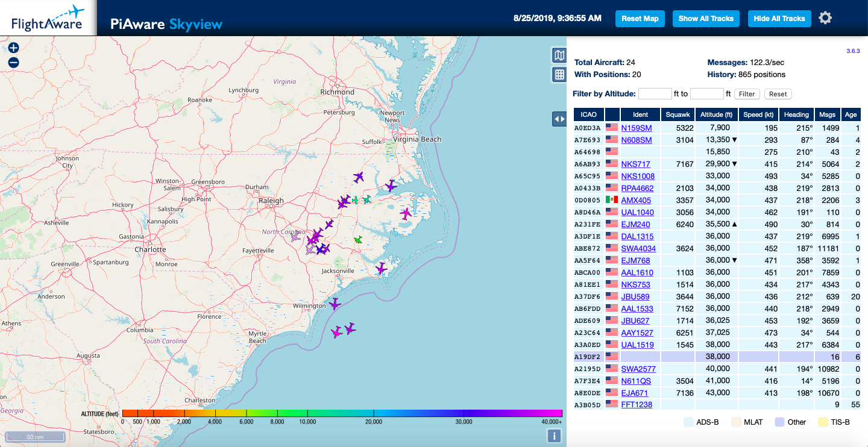This screenshot has width=868, height=447.
Task: Select magenta aircraft east over Pamlico Sound
Action: (x=406, y=213)
